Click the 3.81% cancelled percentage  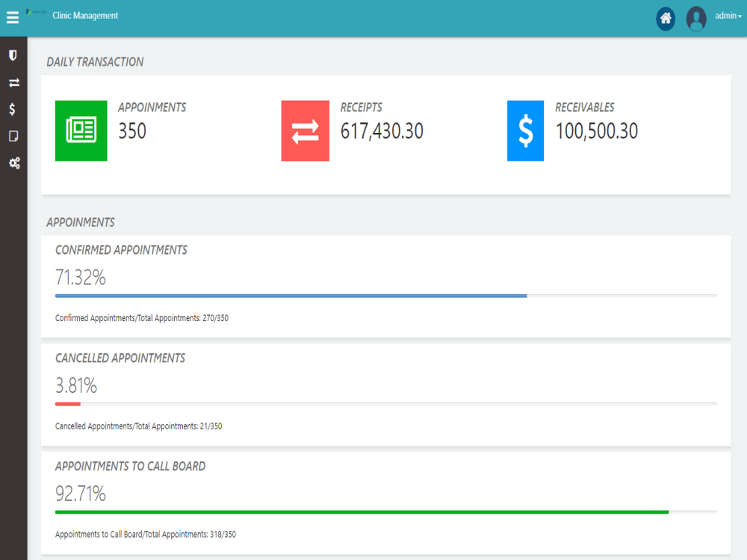(x=76, y=385)
